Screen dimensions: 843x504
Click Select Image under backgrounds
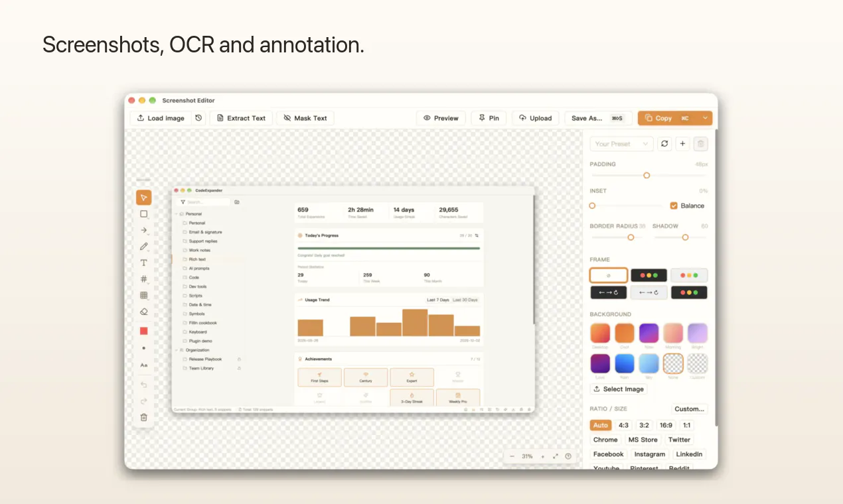point(619,389)
